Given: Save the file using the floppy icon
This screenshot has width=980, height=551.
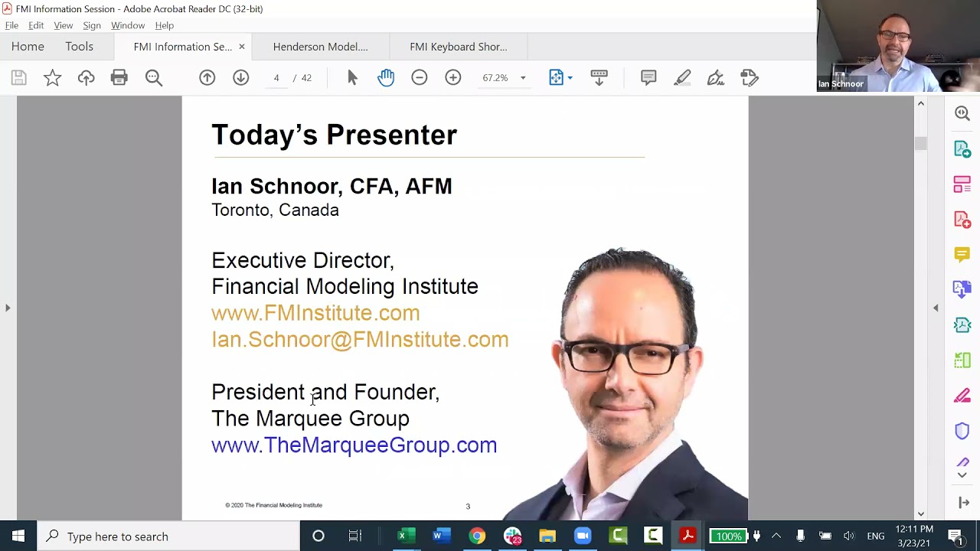Looking at the screenshot, I should 18,77.
